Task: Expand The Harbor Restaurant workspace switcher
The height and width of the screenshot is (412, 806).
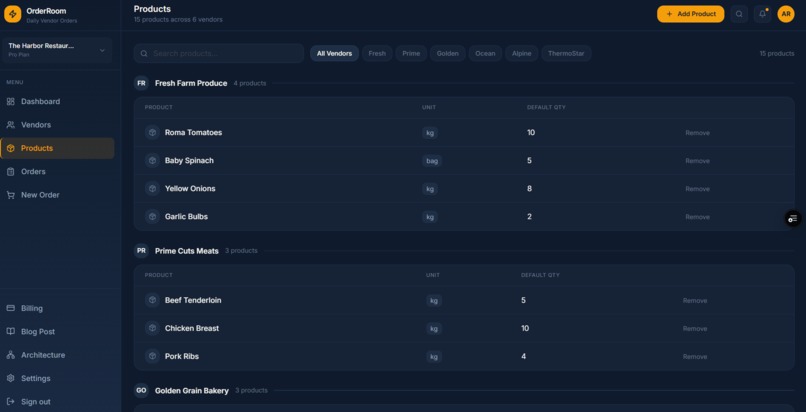Action: click(57, 50)
